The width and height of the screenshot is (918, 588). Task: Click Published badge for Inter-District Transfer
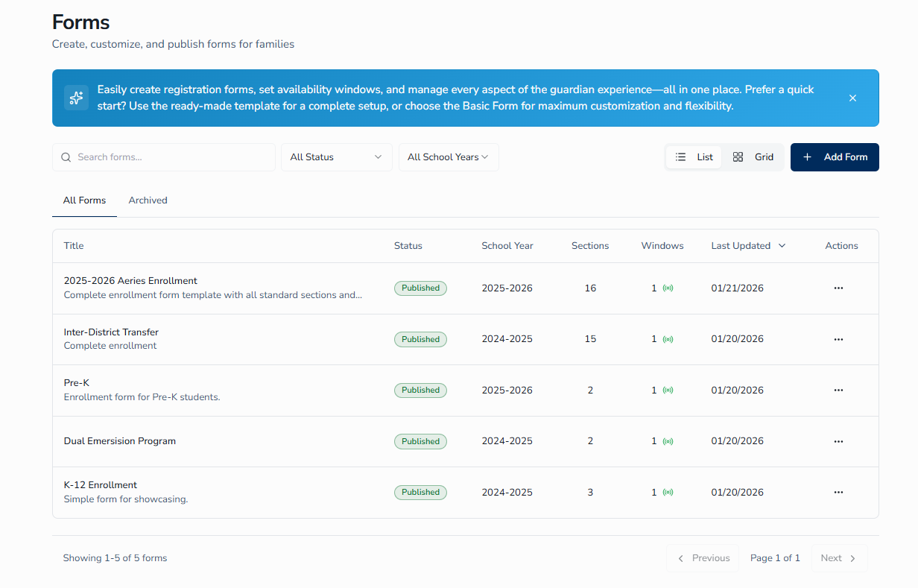(x=420, y=339)
